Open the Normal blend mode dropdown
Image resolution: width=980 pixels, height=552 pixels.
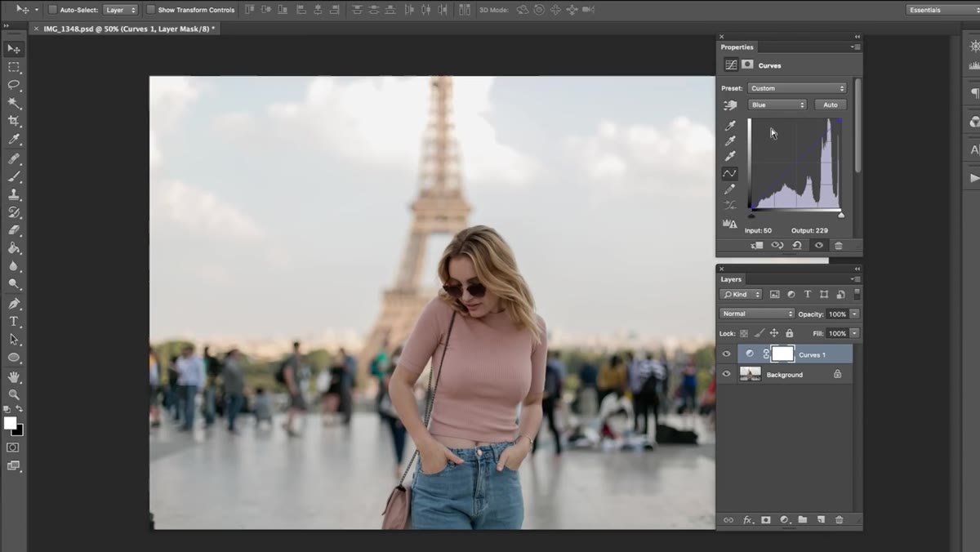[757, 314]
